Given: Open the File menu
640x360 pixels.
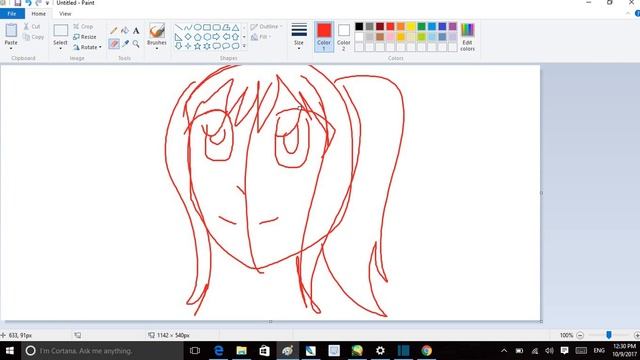Looking at the screenshot, I should (x=12, y=13).
